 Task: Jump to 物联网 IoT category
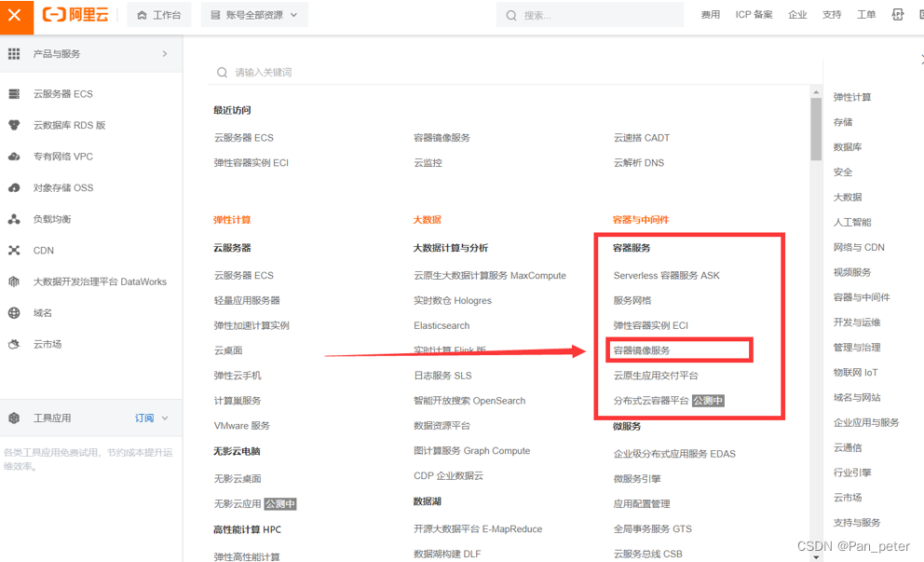855,372
